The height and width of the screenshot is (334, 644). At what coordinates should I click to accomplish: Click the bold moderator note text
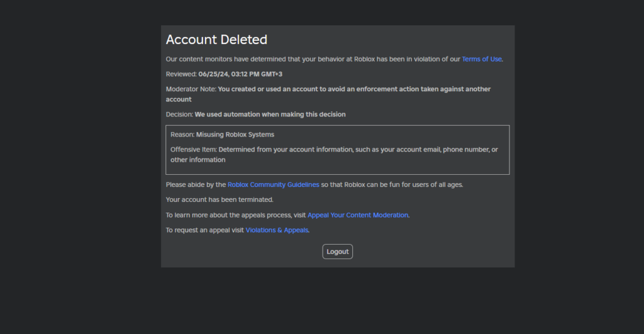click(353, 89)
